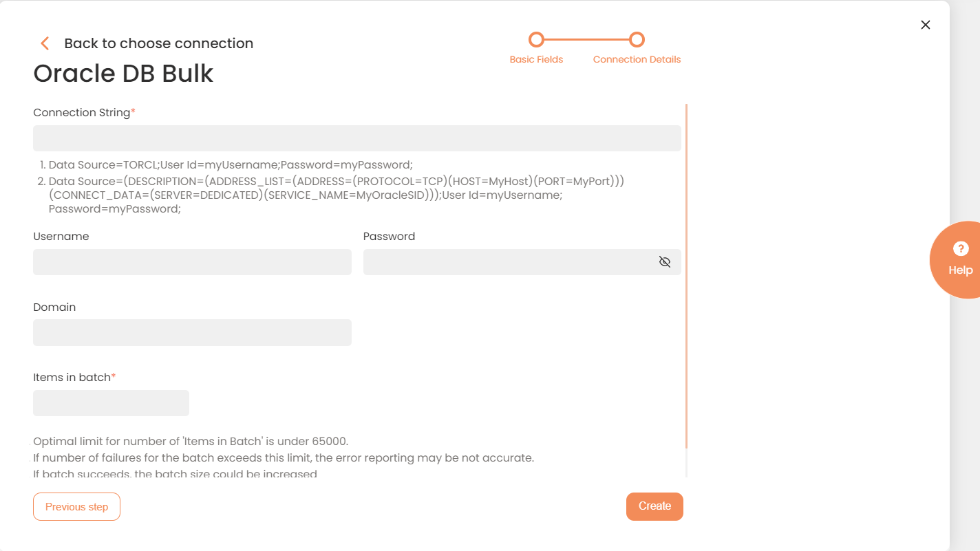980x551 pixels.
Task: Click the Create button
Action: click(654, 506)
